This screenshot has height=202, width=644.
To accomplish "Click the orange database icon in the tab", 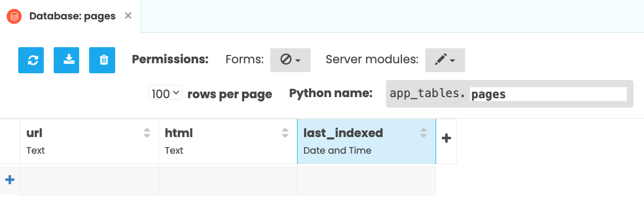I will click(14, 16).
